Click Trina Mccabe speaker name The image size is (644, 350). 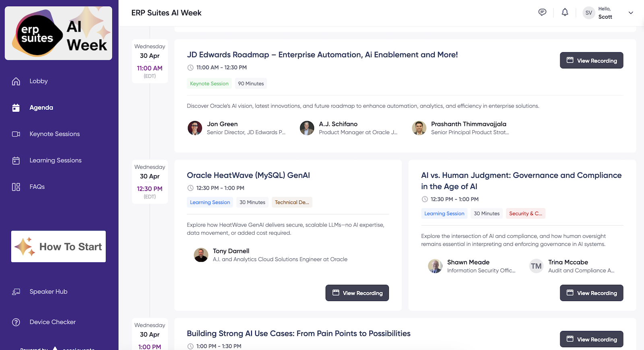coord(568,262)
